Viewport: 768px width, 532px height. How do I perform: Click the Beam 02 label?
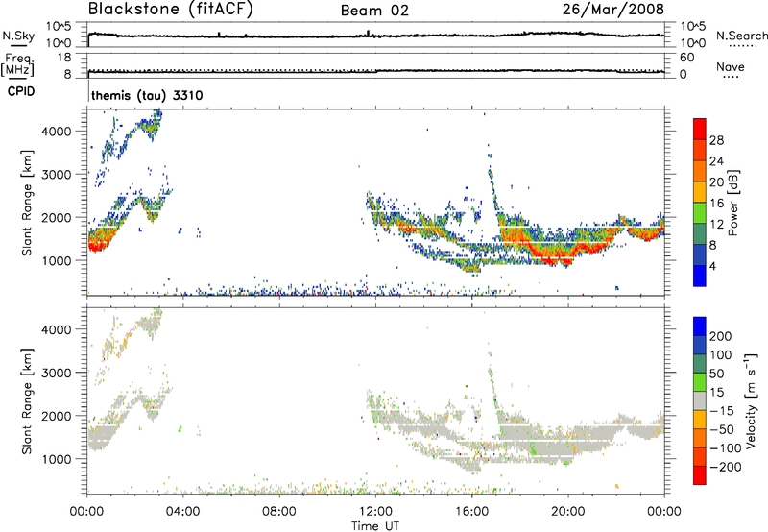(x=374, y=11)
